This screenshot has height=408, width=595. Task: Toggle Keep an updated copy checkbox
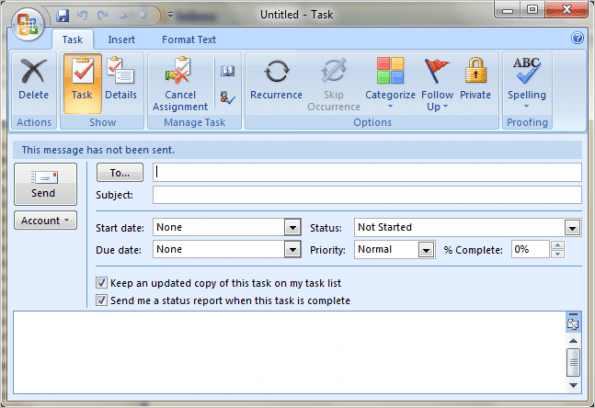pyautogui.click(x=101, y=283)
